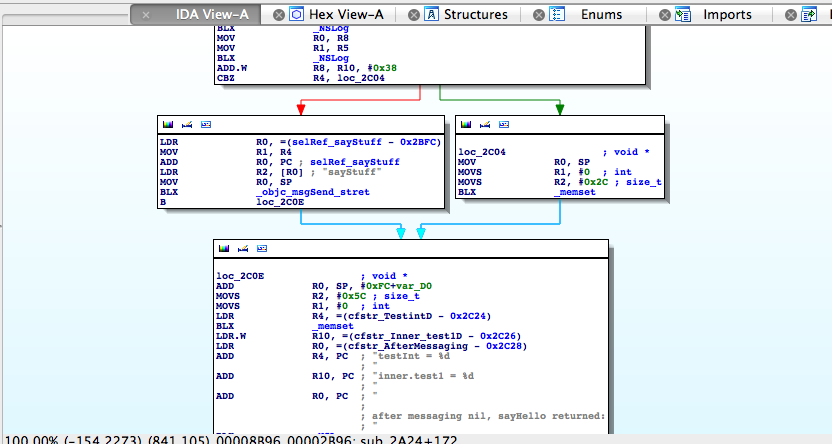Click the Structures tab icon
The width and height of the screenshot is (832, 444).
tap(431, 14)
